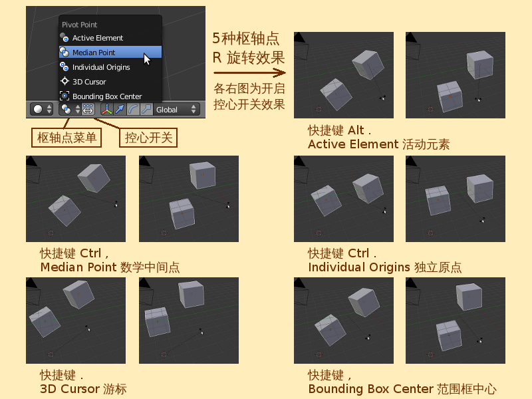Pick Individual Origins pivot entry
532x399 pixels.
click(x=110, y=67)
